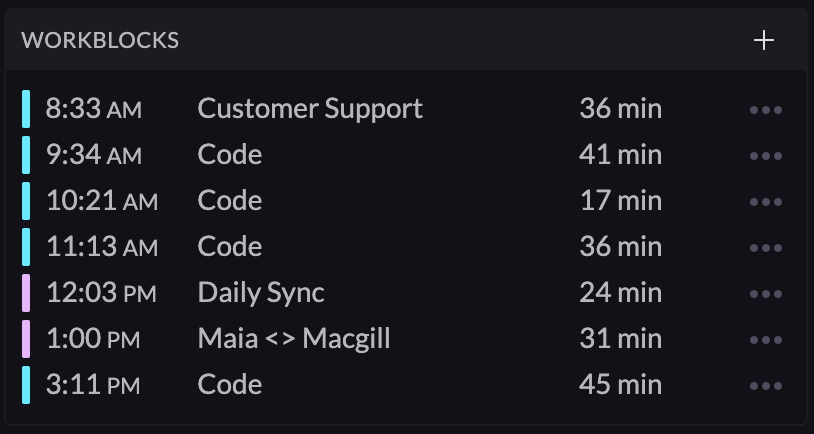Open ellipsis menu for 3:11 PM Code
814x434 pixels.
[765, 385]
